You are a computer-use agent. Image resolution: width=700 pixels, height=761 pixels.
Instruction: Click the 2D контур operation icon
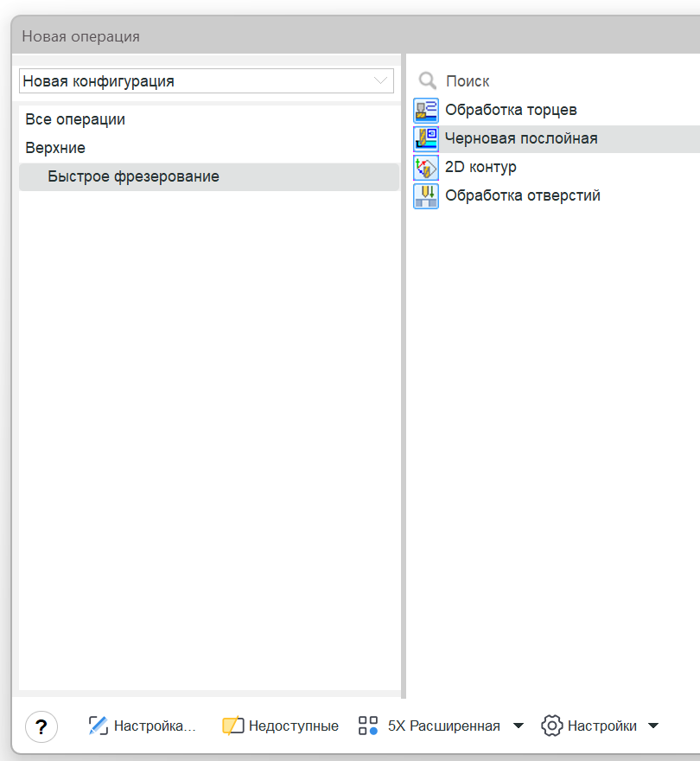point(426,168)
